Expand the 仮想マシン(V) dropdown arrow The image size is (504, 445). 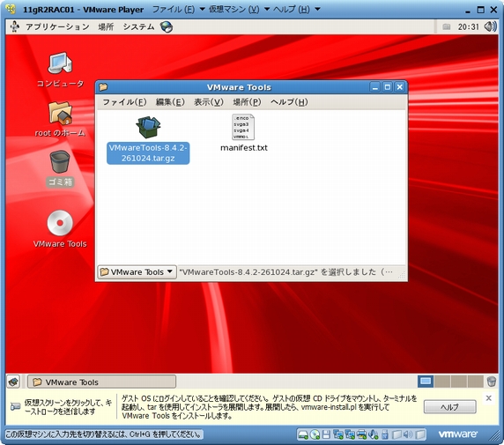point(266,9)
